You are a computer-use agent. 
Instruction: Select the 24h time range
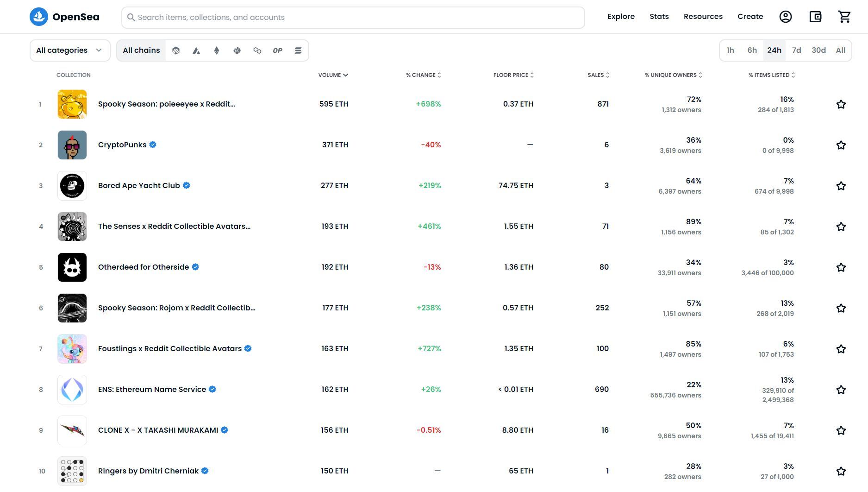click(774, 50)
